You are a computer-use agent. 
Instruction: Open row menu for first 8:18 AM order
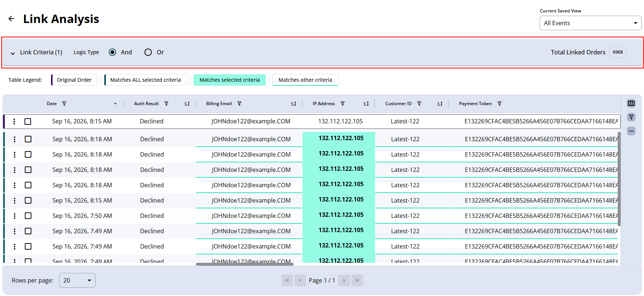[x=15, y=139]
